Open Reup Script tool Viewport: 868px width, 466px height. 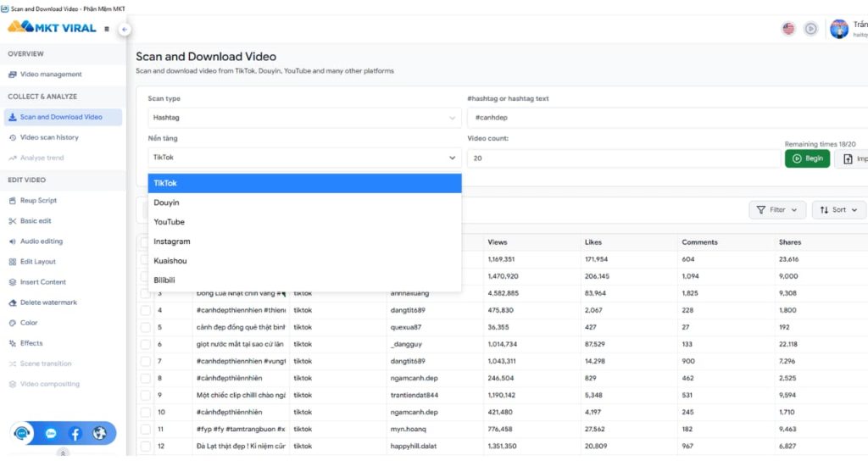click(x=33, y=200)
